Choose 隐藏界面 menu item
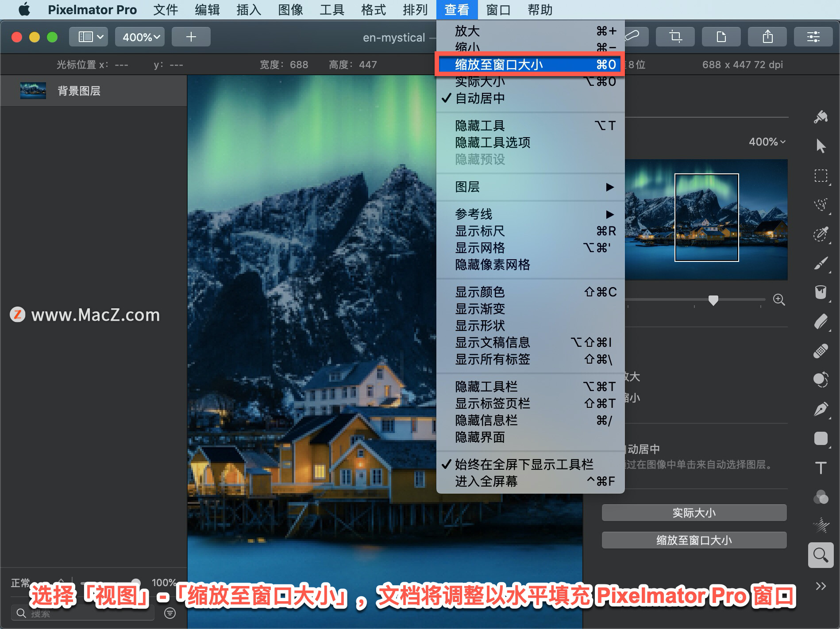Image resolution: width=840 pixels, height=629 pixels. coord(530,437)
